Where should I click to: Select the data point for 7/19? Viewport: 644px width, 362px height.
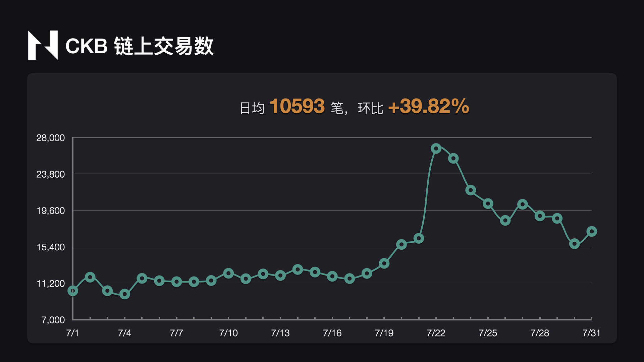[x=384, y=263]
